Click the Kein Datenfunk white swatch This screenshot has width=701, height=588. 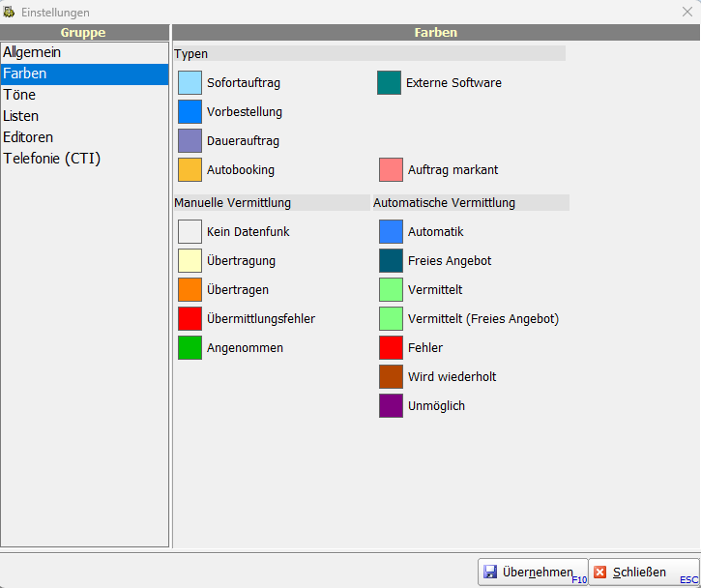[x=190, y=232]
